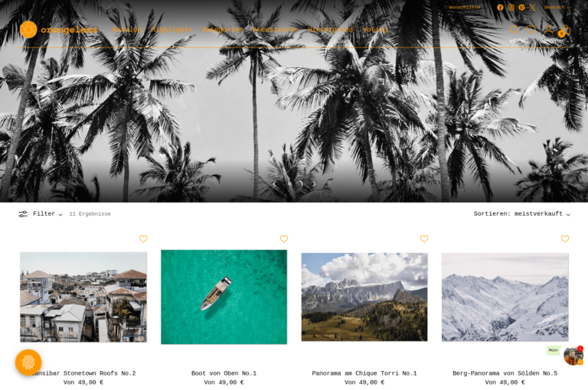The image size is (588, 390).
Task: Open the search magnifier icon
Action: click(x=514, y=30)
